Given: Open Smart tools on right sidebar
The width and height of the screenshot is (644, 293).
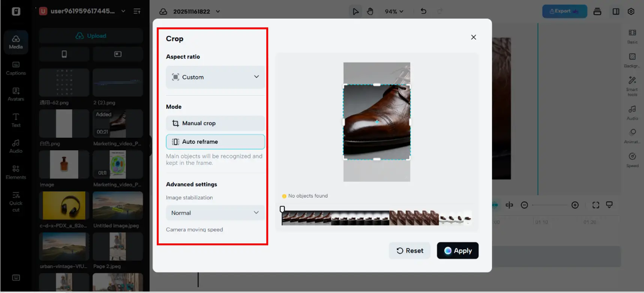Looking at the screenshot, I should point(632,86).
